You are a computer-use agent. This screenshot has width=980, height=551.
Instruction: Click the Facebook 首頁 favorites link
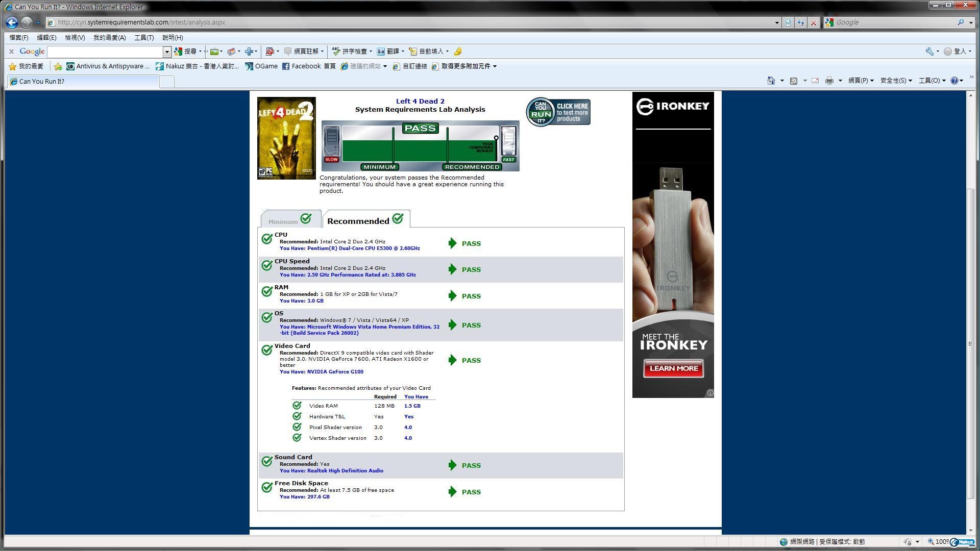pos(309,66)
